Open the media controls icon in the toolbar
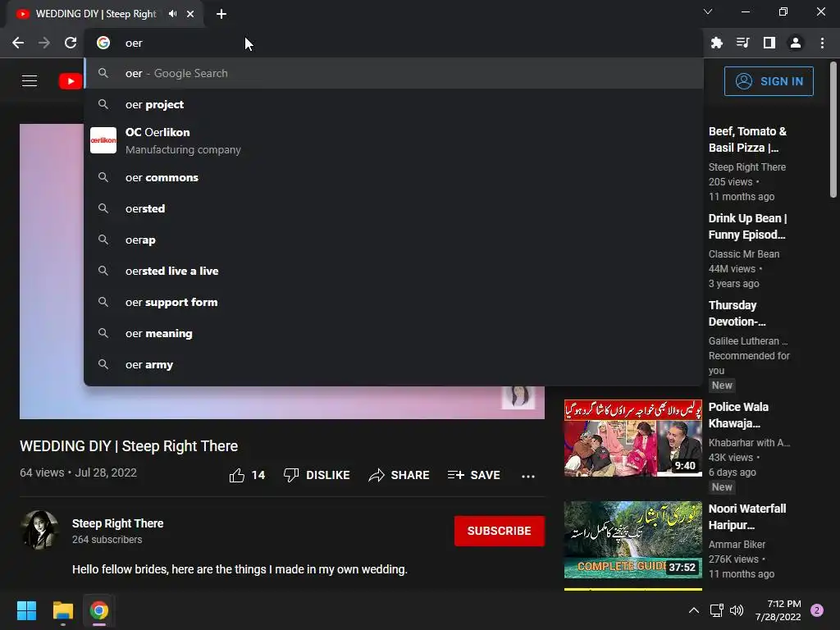This screenshot has height=630, width=840. pos(742,43)
